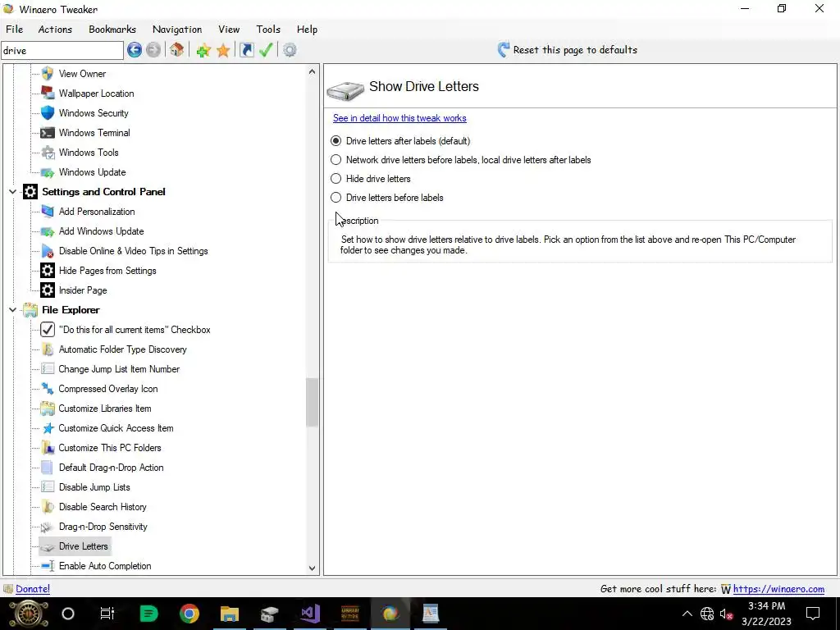This screenshot has width=840, height=630.
Task: Click the Windows Update tree icon
Action: click(x=48, y=172)
